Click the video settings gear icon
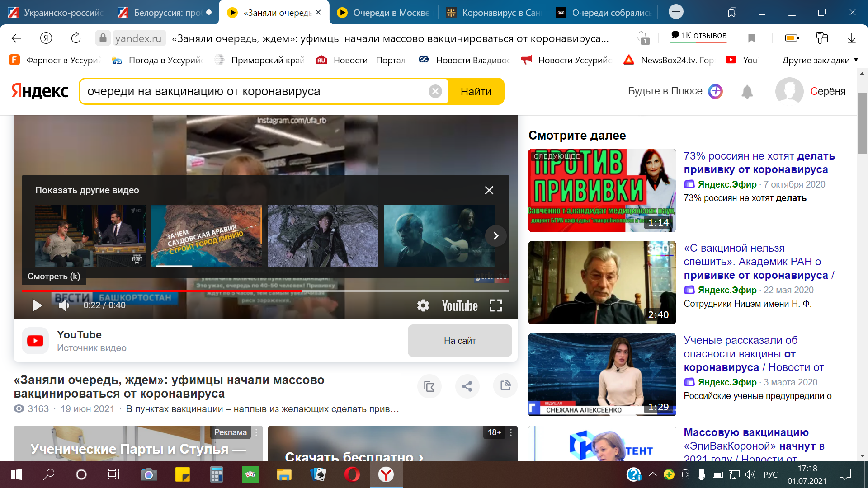The width and height of the screenshot is (868, 488). [x=423, y=306]
